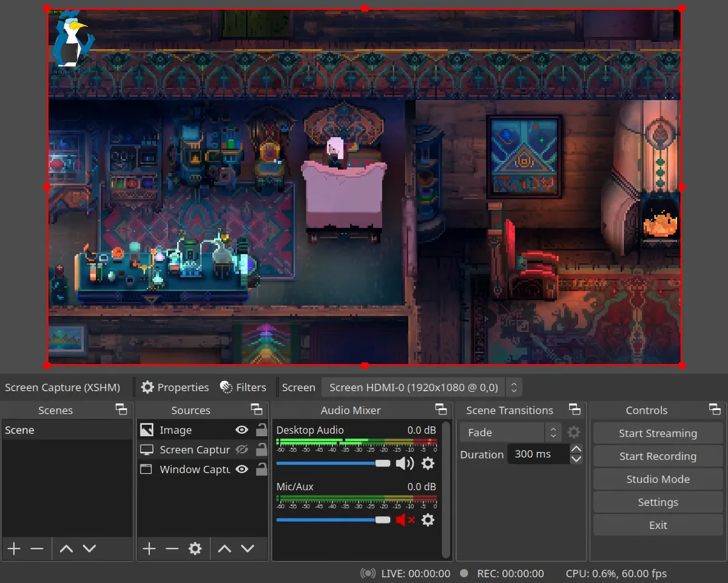
Task: Open Mic/Aux settings gear
Action: coord(428,520)
